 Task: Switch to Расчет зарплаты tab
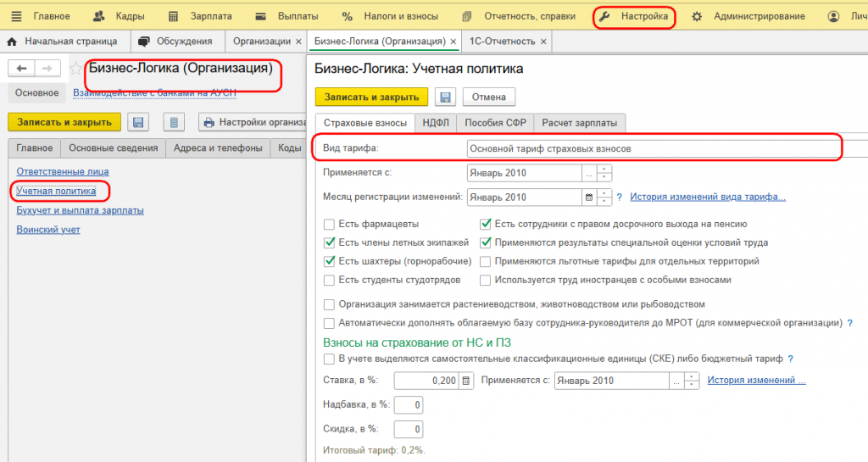(x=580, y=123)
